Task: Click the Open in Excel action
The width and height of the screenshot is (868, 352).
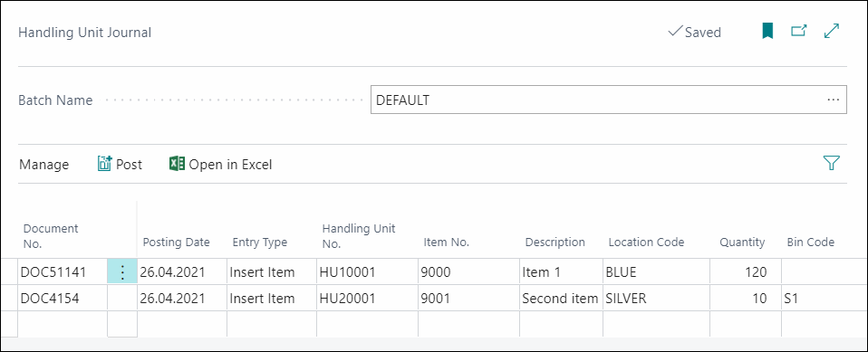Action: pos(220,164)
